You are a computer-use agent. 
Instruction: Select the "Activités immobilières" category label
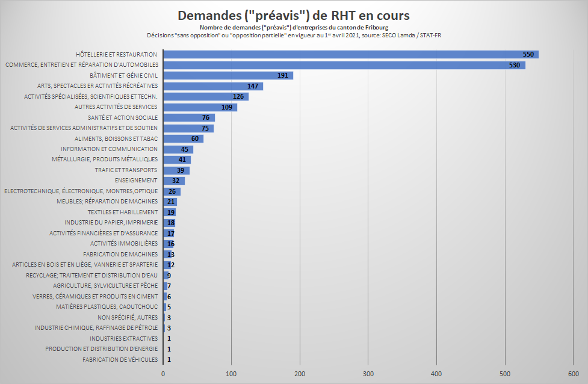124,244
